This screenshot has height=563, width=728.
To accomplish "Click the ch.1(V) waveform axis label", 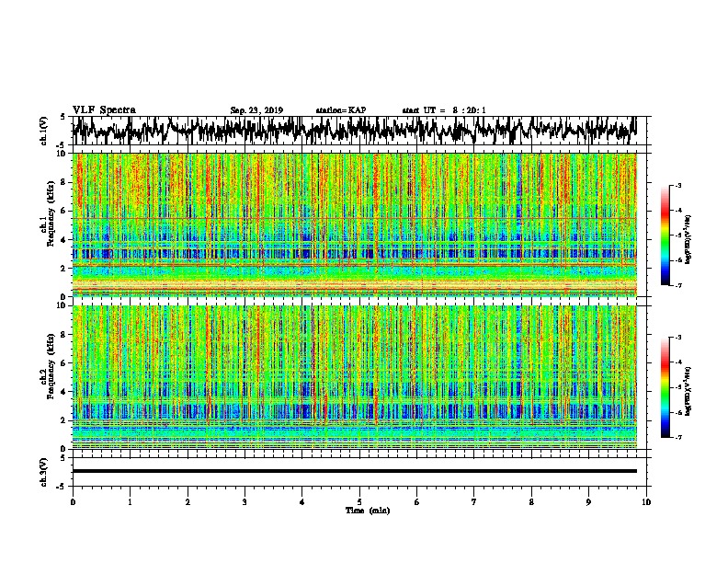I will (44, 131).
